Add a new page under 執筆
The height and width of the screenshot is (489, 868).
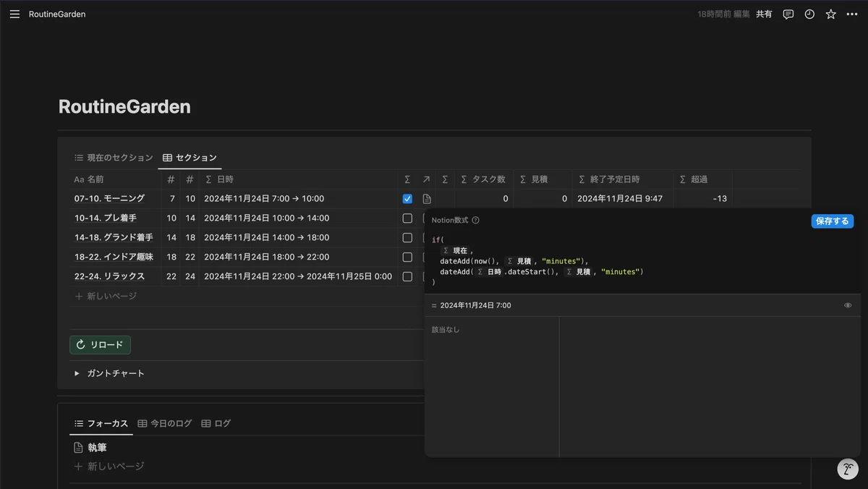(x=109, y=467)
